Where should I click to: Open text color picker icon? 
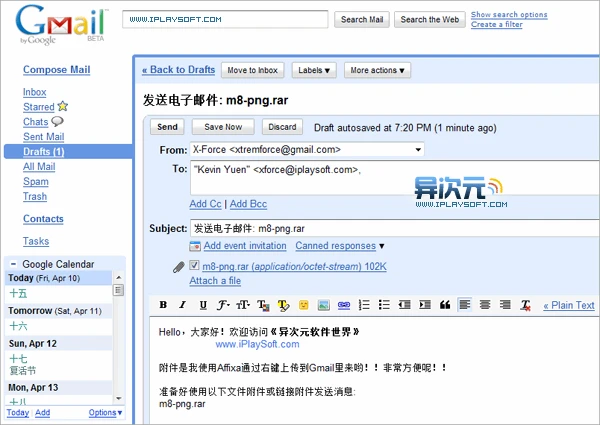tap(263, 305)
